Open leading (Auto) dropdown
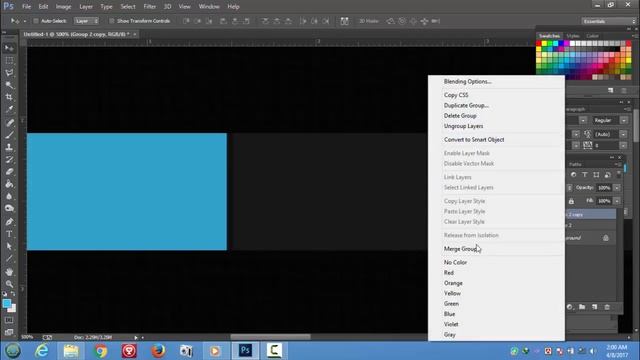This screenshot has height=360, width=640. coord(624,134)
